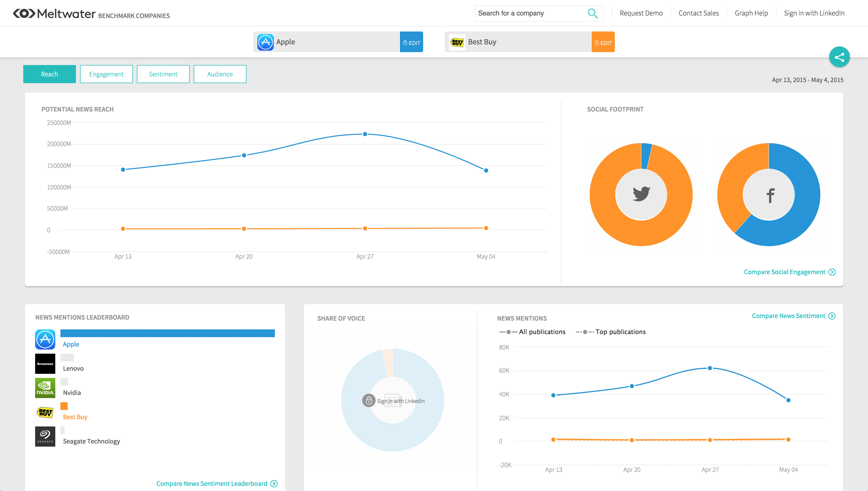Click the Apple company name field

(326, 42)
